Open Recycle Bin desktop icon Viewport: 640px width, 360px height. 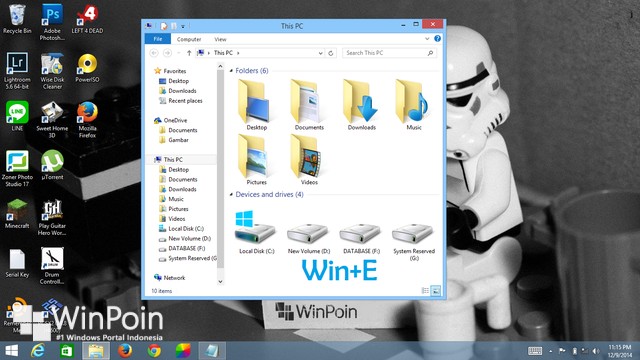point(17,19)
